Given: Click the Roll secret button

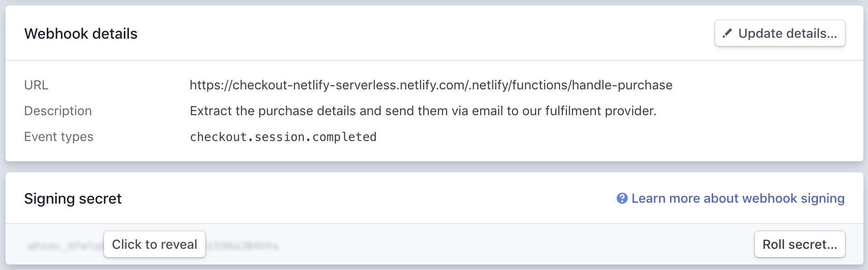Looking at the screenshot, I should click(x=799, y=244).
